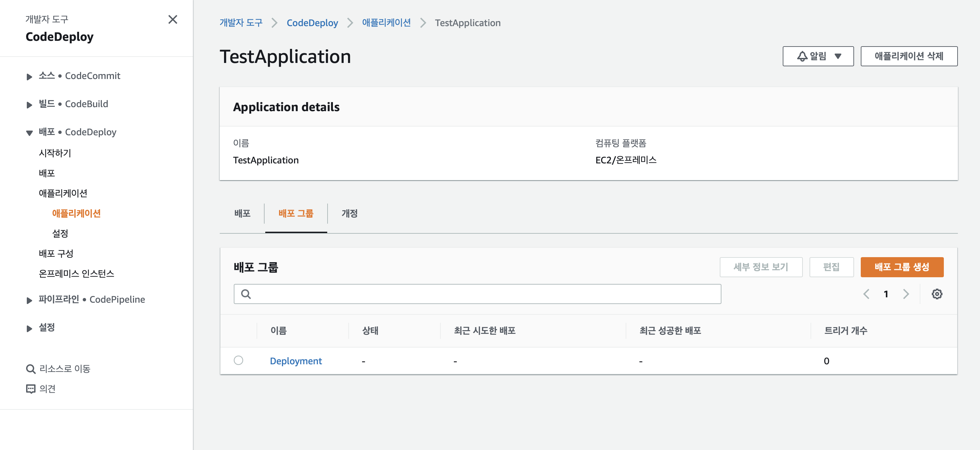Click the 최근 시도한 배포 column header

point(485,330)
